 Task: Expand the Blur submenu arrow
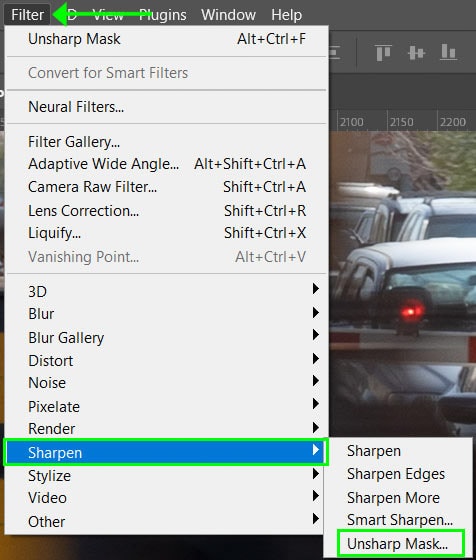click(x=315, y=313)
